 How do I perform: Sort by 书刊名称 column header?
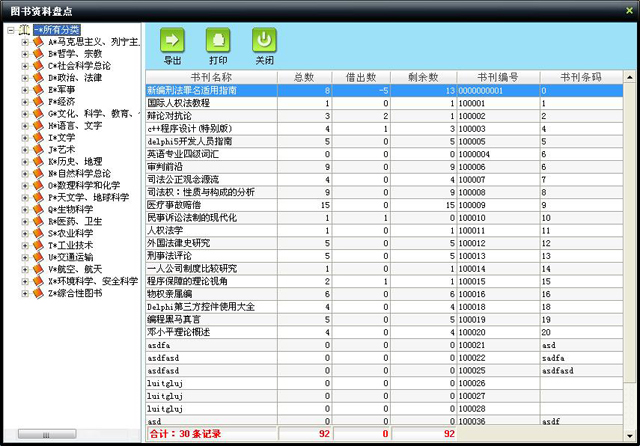(x=210, y=77)
